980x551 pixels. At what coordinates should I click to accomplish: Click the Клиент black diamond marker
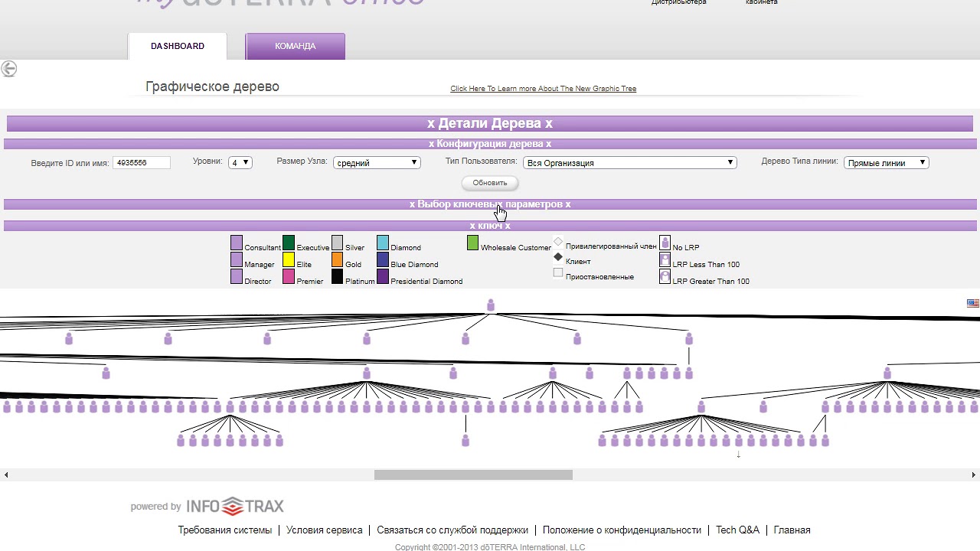pos(557,257)
